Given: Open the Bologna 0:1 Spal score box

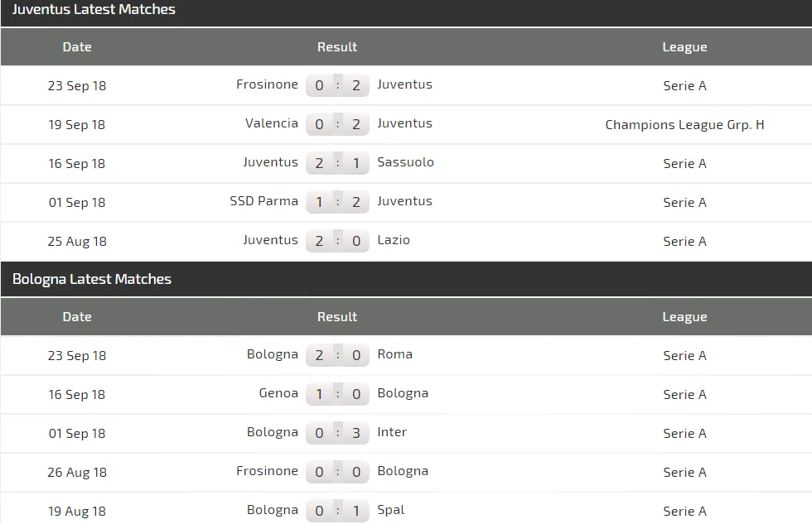Looking at the screenshot, I should click(338, 511).
